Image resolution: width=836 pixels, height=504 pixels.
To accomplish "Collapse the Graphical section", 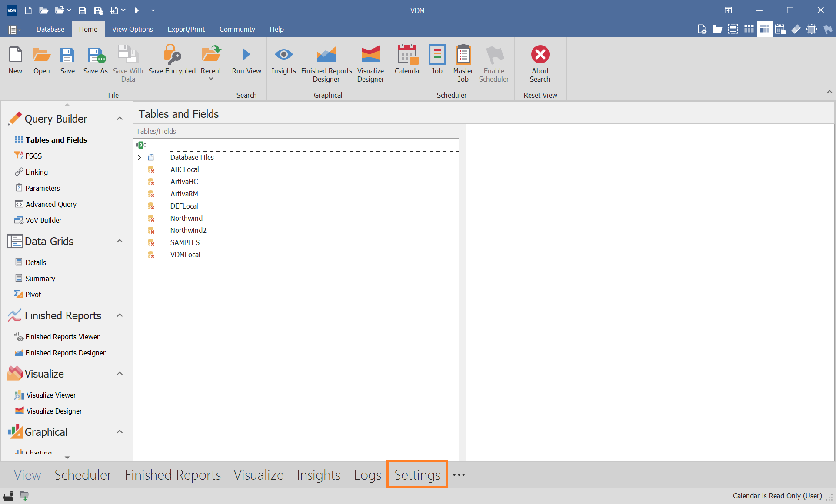I will (x=120, y=432).
